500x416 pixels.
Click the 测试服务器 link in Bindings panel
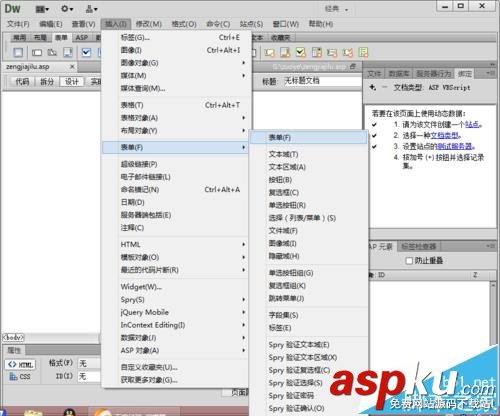[x=454, y=146]
